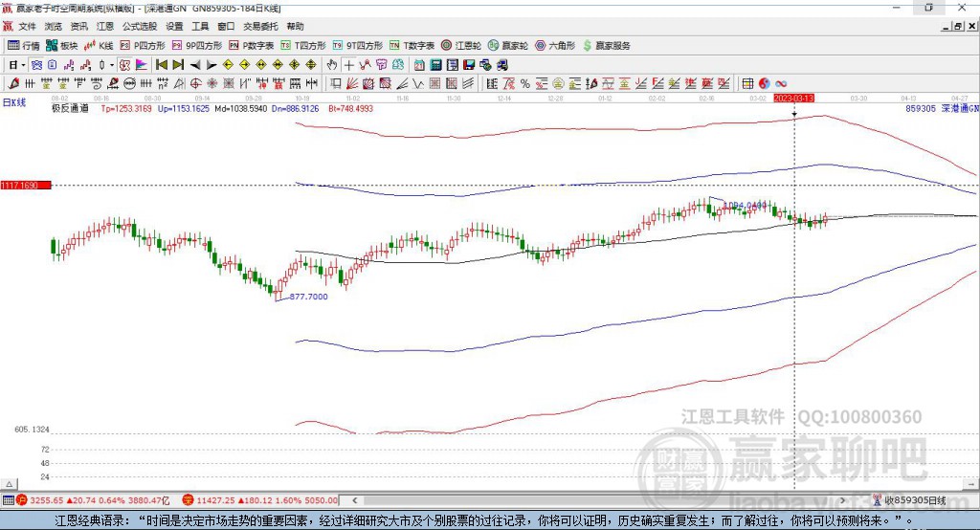Select the zigzag wave line tool
The height and width of the screenshot is (530, 980).
point(418,83)
